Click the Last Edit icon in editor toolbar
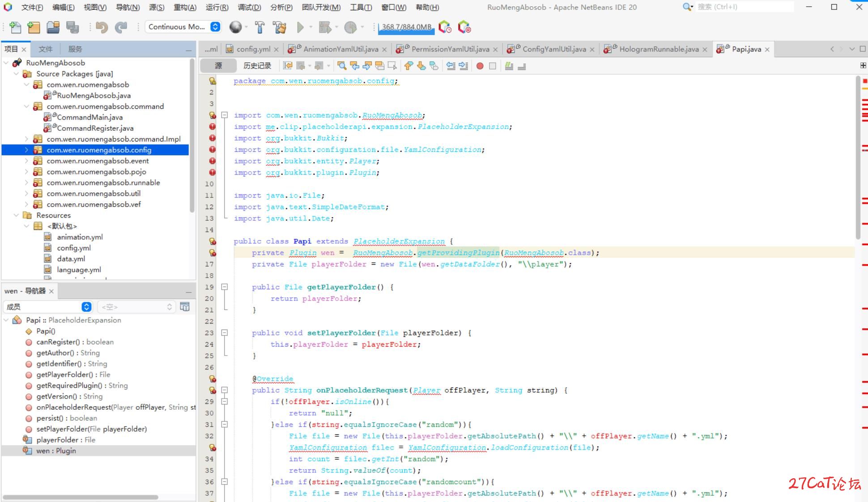 coord(288,66)
